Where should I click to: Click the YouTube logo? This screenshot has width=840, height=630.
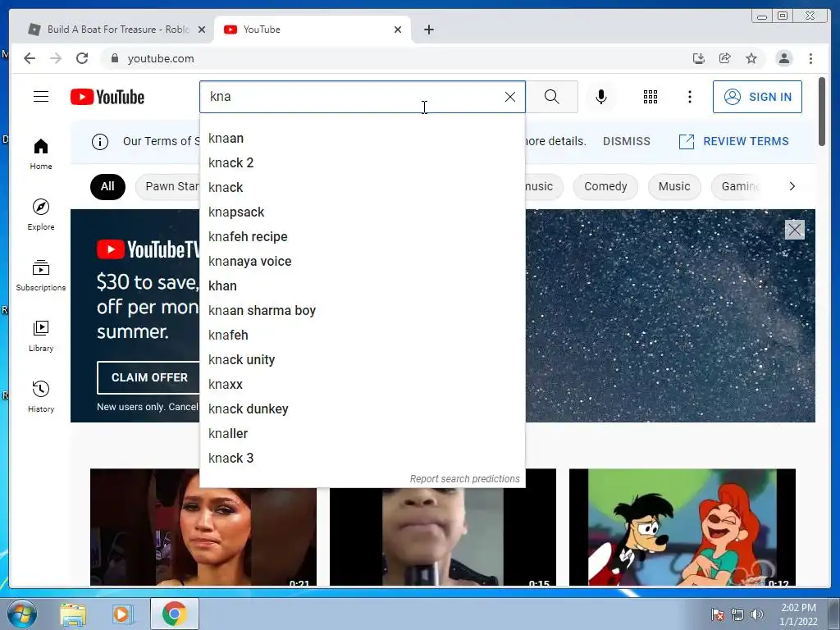tap(107, 97)
